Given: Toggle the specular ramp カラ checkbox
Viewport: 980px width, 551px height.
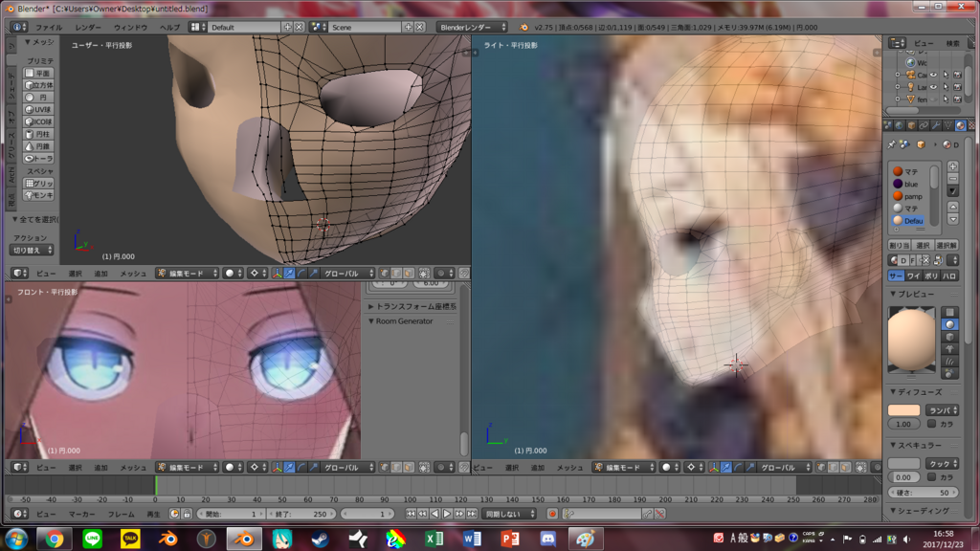Looking at the screenshot, I should (932, 476).
